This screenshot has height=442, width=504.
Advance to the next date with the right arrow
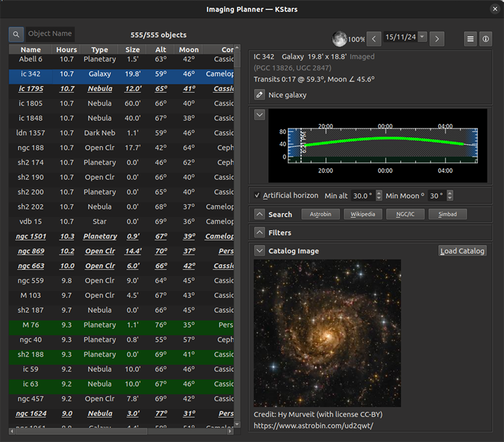pos(437,38)
